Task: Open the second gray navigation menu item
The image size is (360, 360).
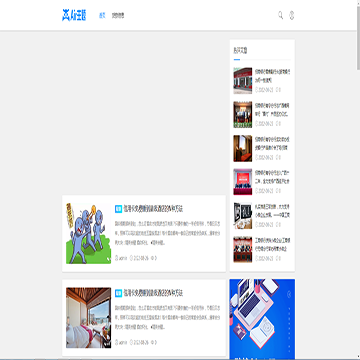Action: (x=118, y=15)
